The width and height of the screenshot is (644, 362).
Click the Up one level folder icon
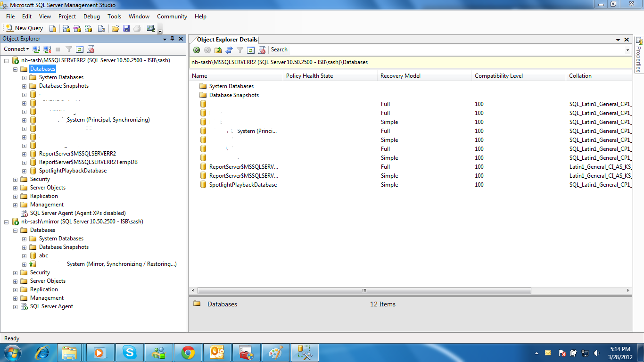[x=218, y=49]
